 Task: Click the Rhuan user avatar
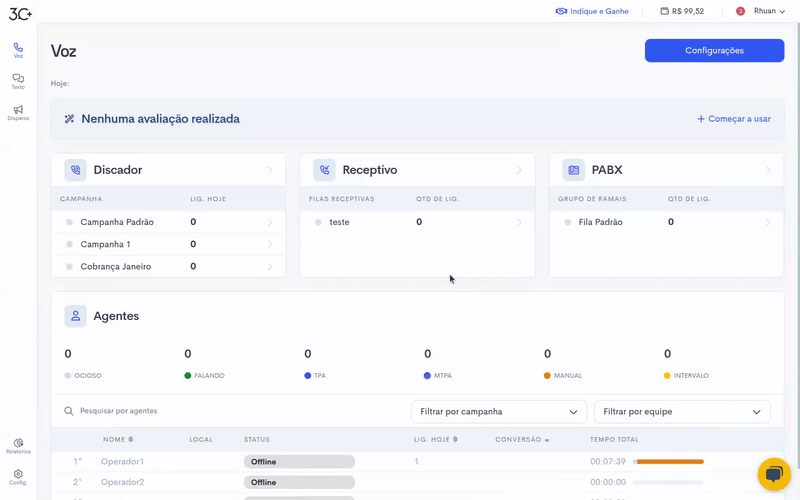(740, 11)
